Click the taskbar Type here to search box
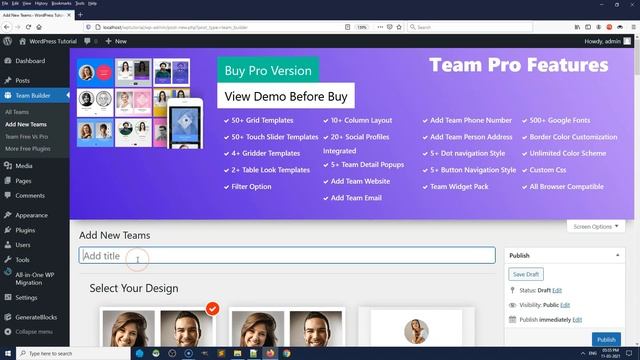 73,353
